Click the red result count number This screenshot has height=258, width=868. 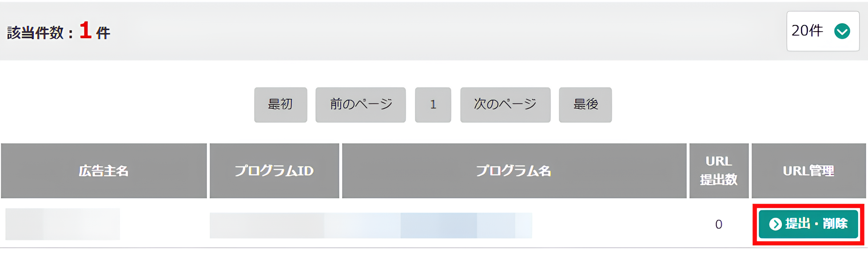click(x=85, y=31)
